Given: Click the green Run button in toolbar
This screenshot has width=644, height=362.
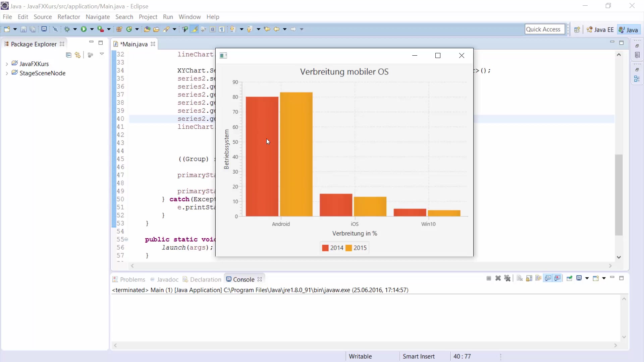Looking at the screenshot, I should 84,29.
